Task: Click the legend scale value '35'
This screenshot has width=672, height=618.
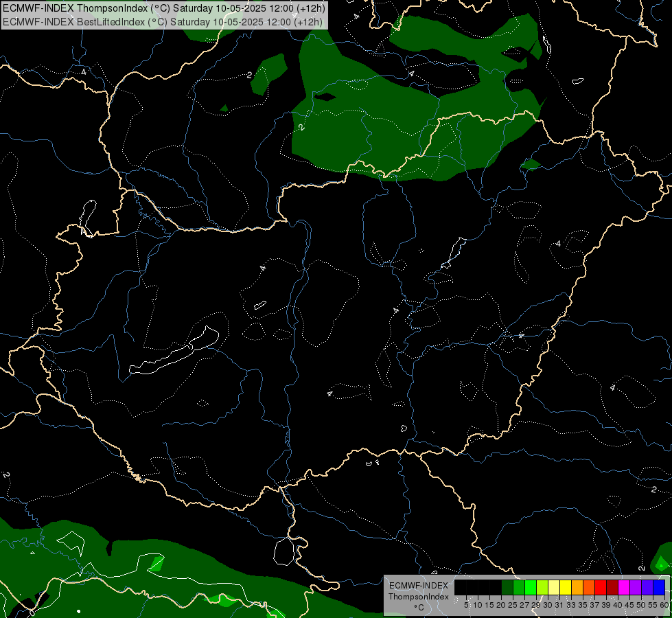Action: (x=583, y=605)
